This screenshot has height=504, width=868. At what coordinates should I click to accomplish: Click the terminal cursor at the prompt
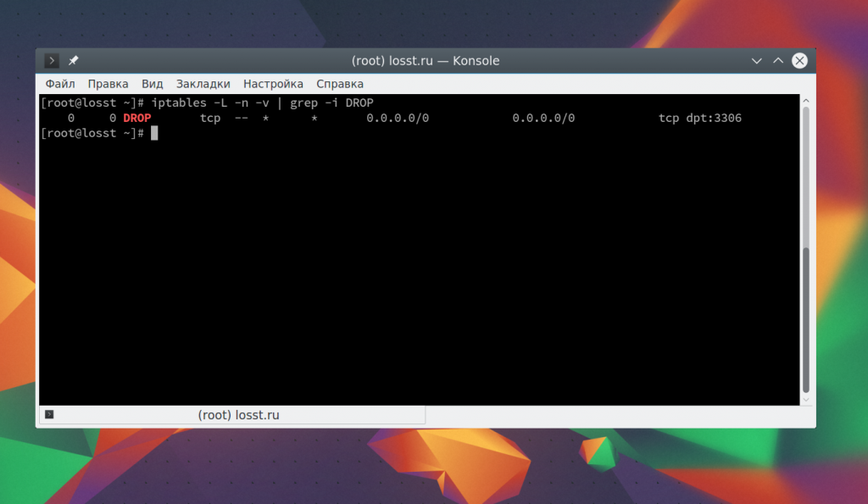154,133
